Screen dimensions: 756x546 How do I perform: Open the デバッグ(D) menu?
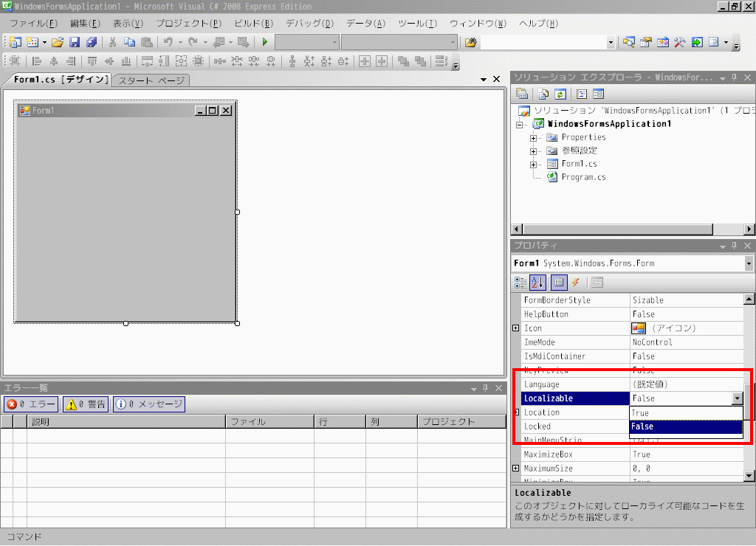point(309,23)
